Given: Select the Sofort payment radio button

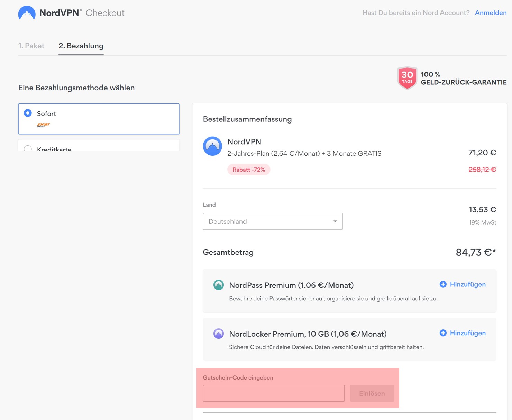Looking at the screenshot, I should [x=28, y=113].
